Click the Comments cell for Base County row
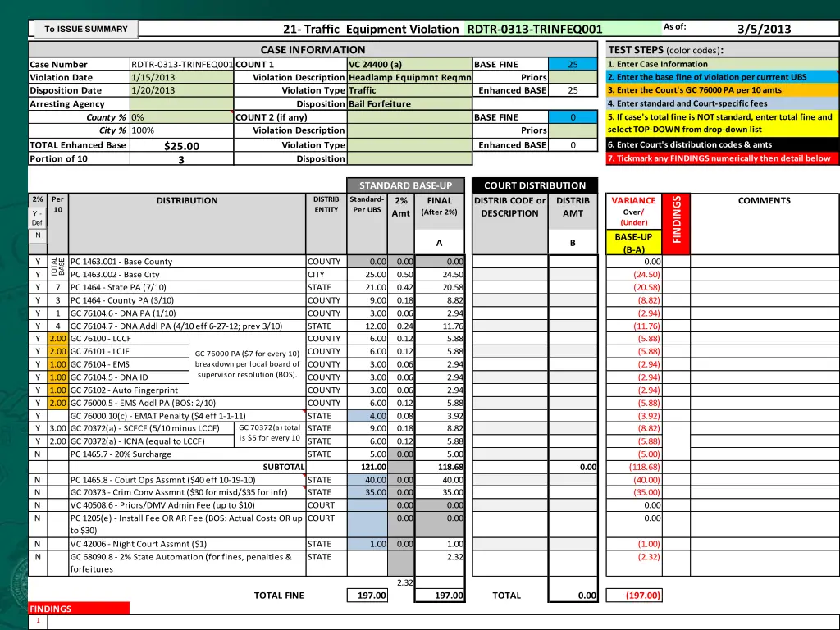 click(764, 262)
